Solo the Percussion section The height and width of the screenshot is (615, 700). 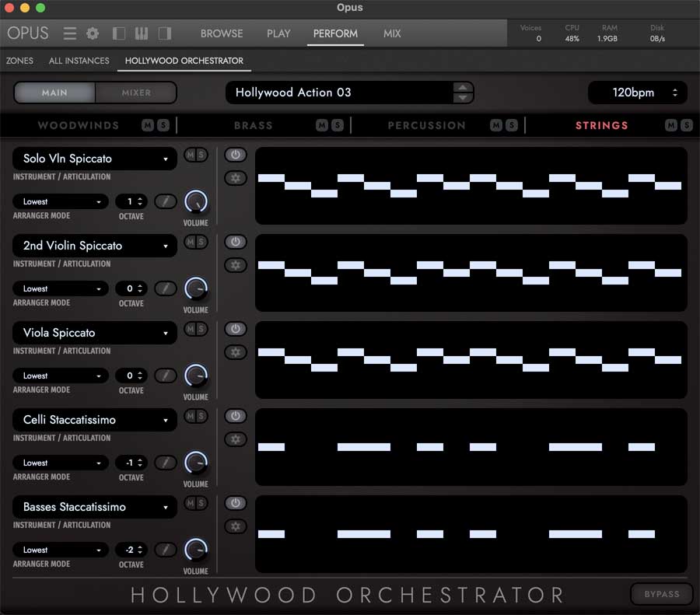pyautogui.click(x=512, y=125)
